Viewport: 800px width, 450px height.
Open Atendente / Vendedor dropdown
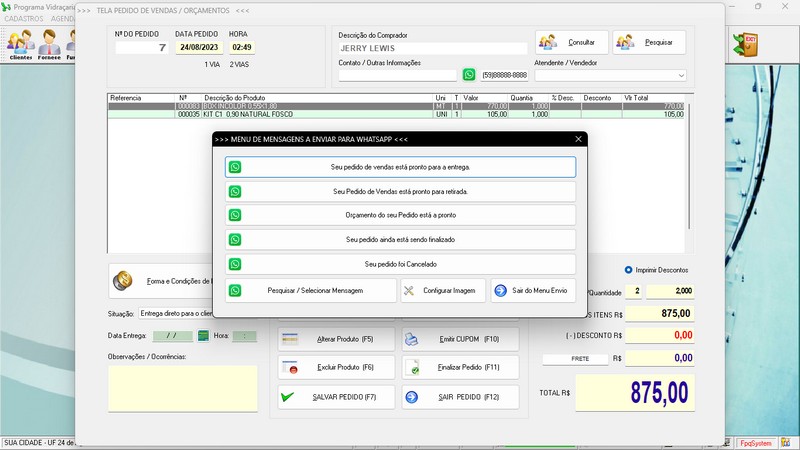pyautogui.click(x=681, y=76)
